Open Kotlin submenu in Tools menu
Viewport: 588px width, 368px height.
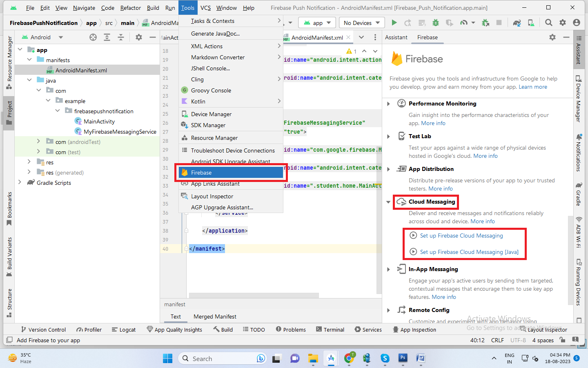tap(231, 101)
